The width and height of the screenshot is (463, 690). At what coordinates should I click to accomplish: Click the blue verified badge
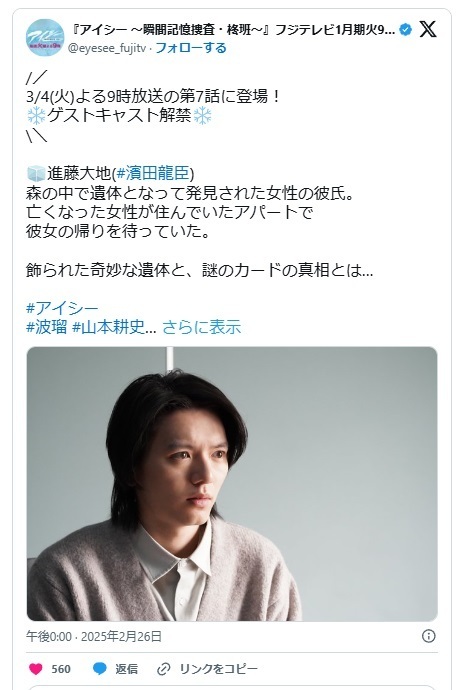pyautogui.click(x=406, y=29)
